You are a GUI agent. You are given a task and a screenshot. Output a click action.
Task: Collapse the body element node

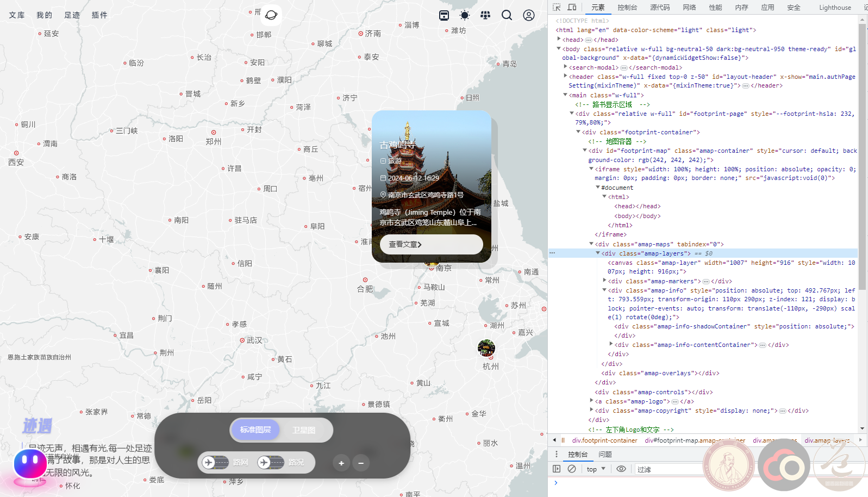[559, 48]
